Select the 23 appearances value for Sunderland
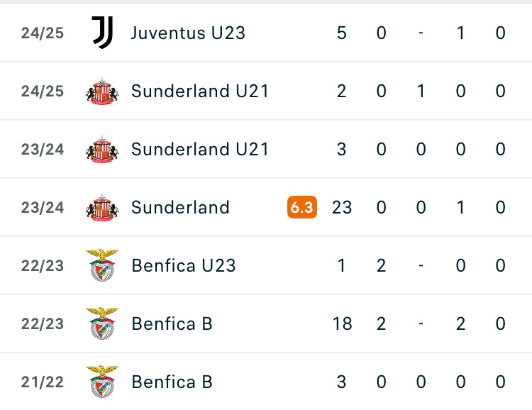The image size is (532, 410). pyautogui.click(x=342, y=207)
